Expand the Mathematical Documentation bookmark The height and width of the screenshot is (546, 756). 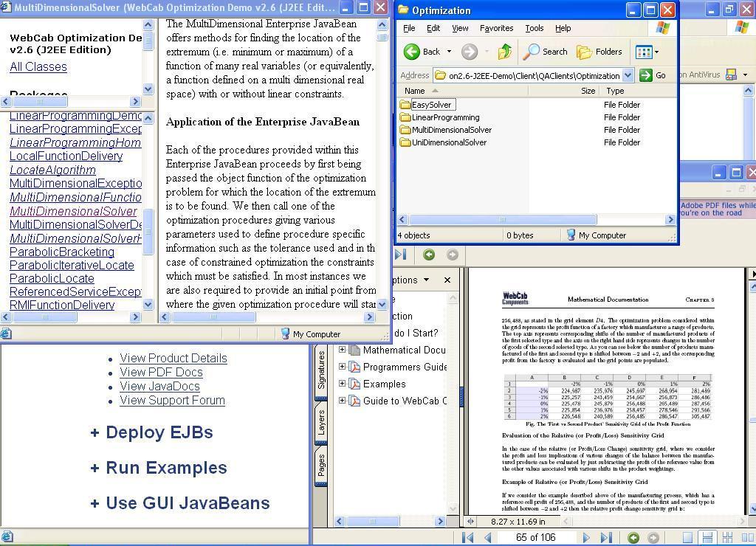click(x=342, y=350)
